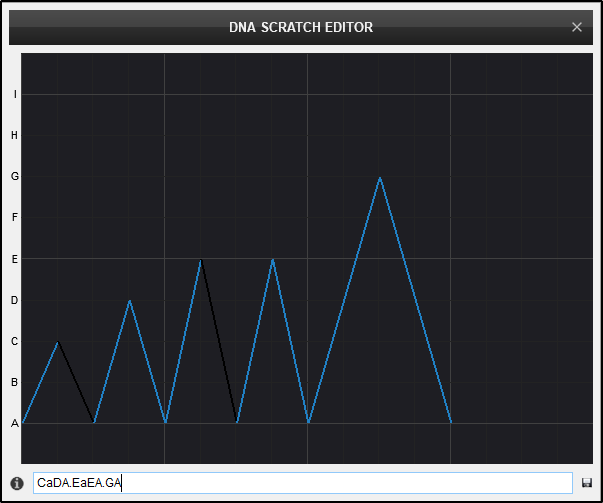Click the row label H on the axis
This screenshot has height=503, width=603.
pos(15,135)
